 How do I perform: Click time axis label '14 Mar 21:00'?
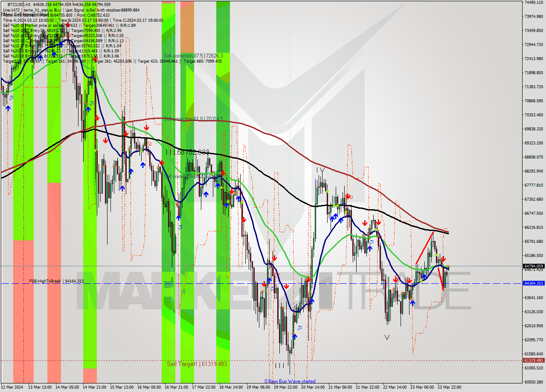coord(94,387)
